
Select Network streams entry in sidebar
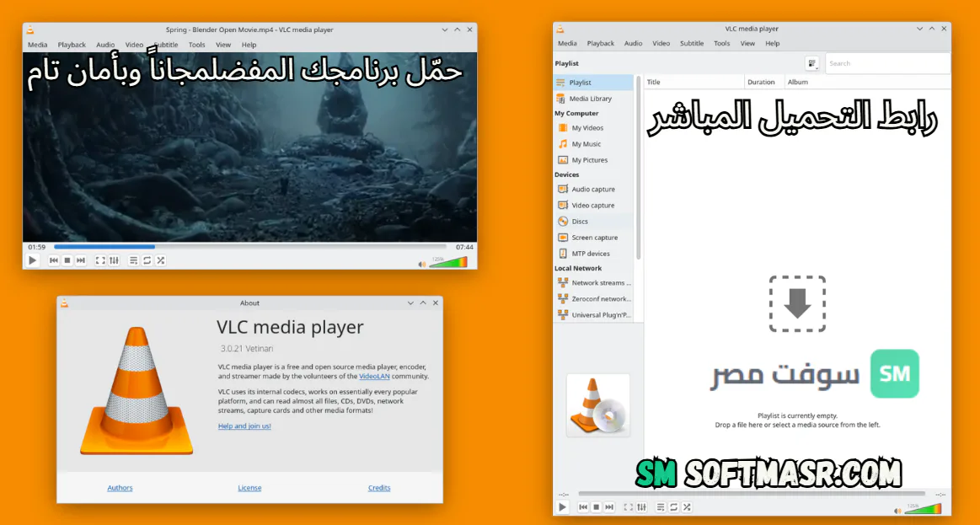coord(593,282)
